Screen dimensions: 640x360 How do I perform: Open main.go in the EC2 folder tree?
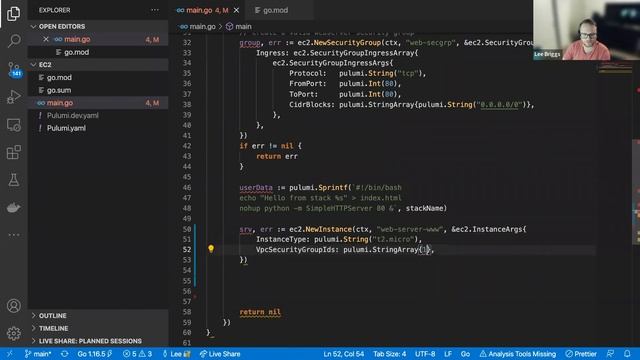[98, 103]
